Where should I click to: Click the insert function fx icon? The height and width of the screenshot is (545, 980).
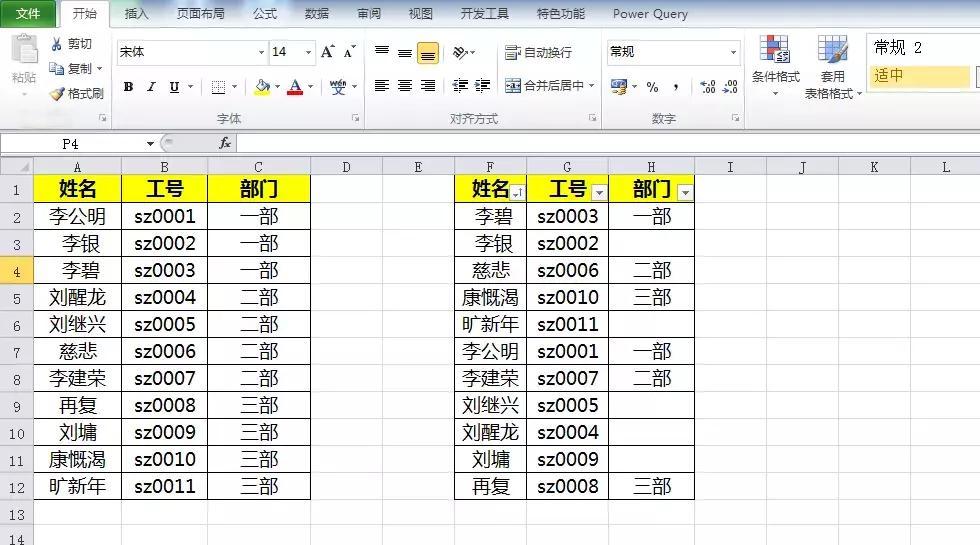tap(225, 144)
